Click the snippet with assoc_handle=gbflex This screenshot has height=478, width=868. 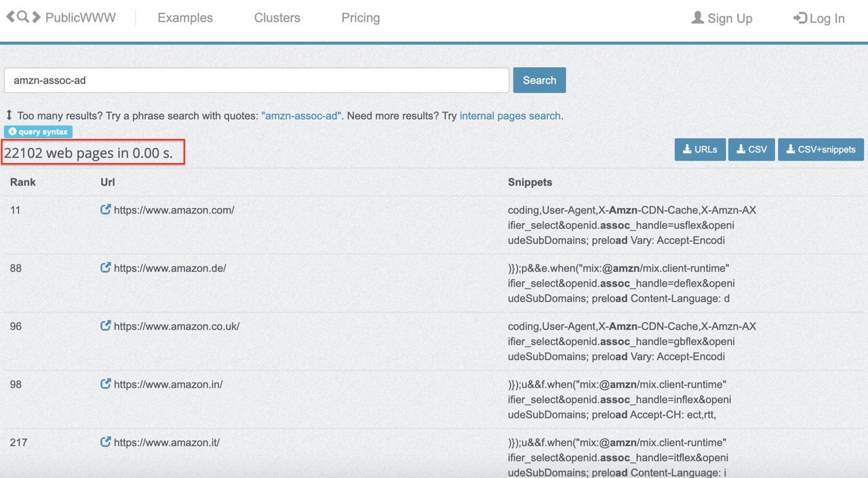click(621, 342)
